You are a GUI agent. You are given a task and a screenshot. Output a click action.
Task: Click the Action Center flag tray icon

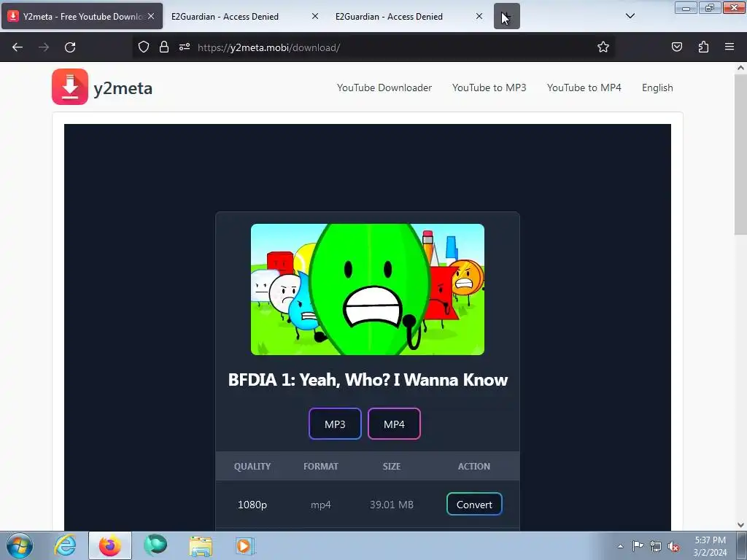pyautogui.click(x=638, y=545)
